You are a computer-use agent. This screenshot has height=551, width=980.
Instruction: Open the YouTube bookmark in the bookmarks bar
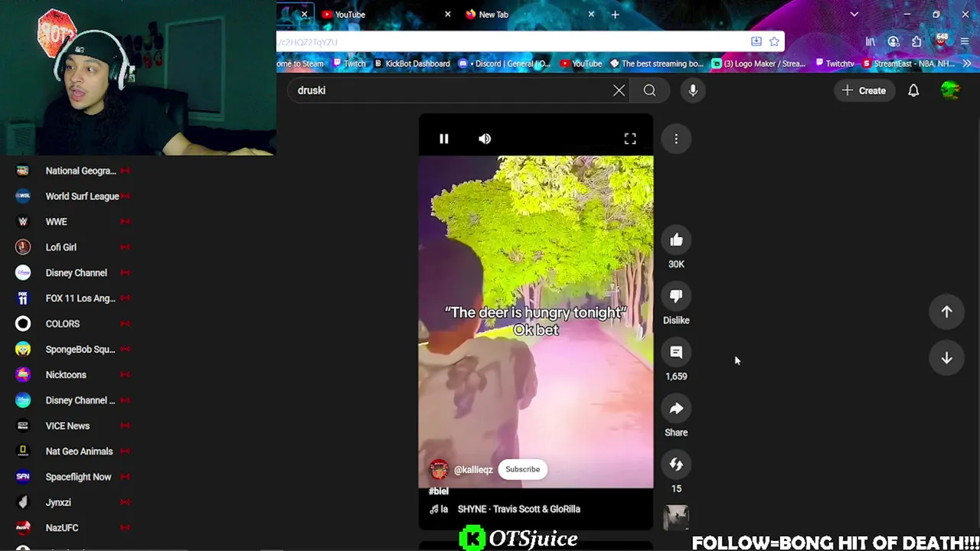point(581,64)
